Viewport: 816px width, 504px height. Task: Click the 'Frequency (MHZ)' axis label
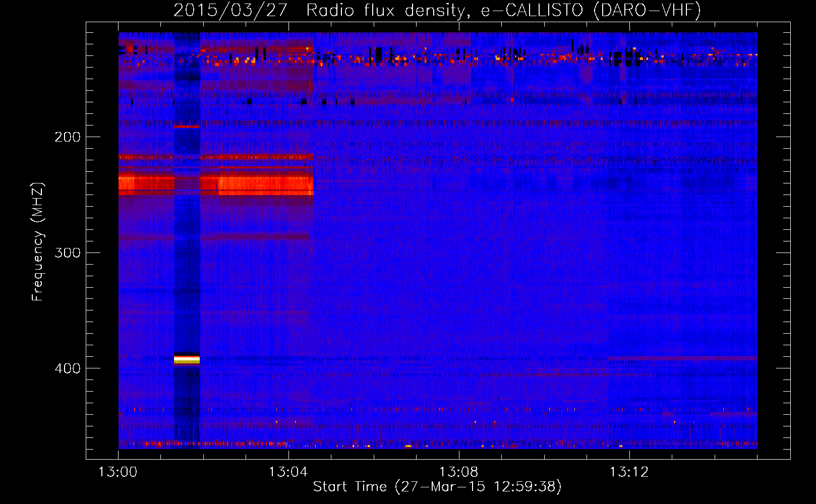[38, 242]
